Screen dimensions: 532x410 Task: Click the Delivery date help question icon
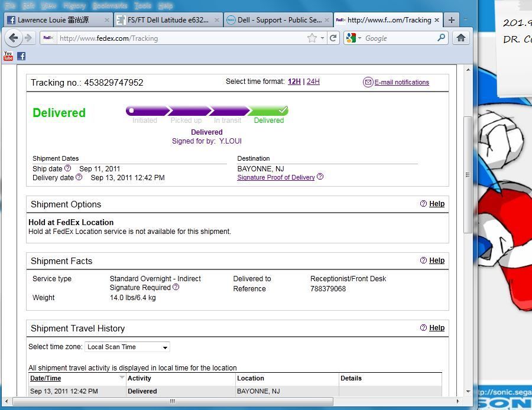click(79, 177)
